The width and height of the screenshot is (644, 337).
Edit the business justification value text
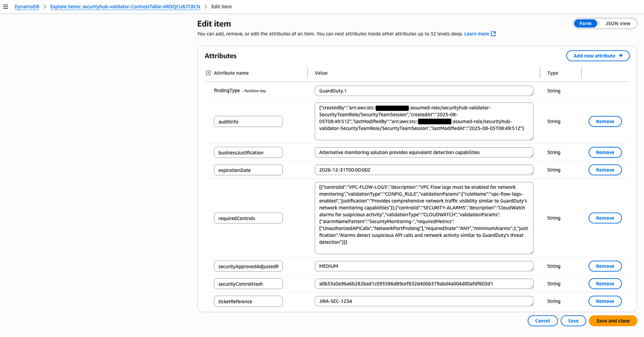[424, 152]
